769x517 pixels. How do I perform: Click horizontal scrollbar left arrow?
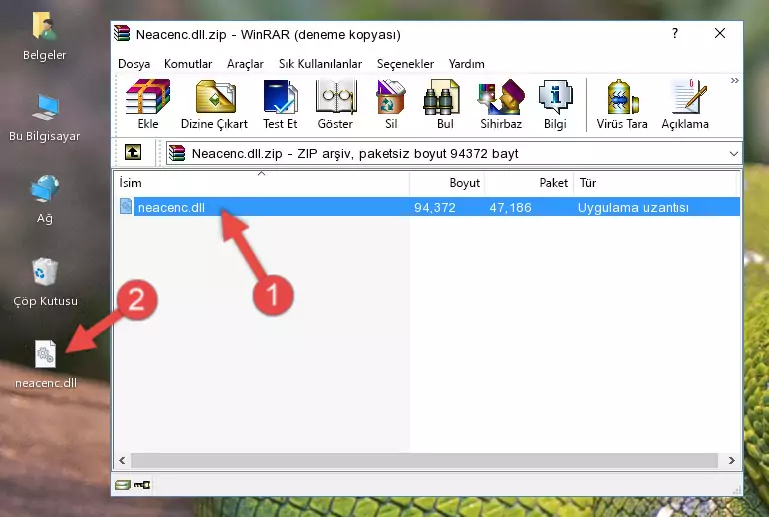coord(123,460)
